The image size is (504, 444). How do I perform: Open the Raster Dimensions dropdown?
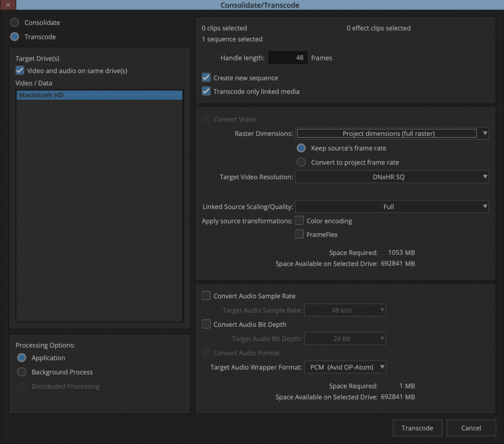(x=391, y=133)
